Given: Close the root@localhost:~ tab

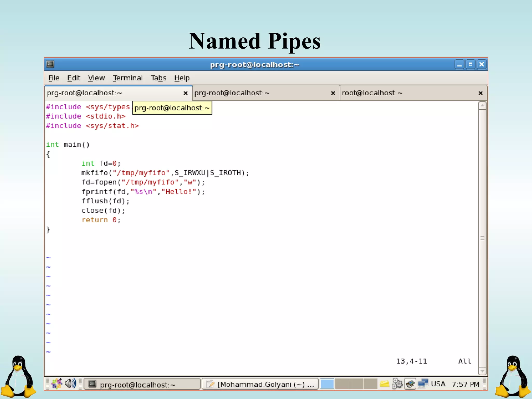Looking at the screenshot, I should pos(481,93).
